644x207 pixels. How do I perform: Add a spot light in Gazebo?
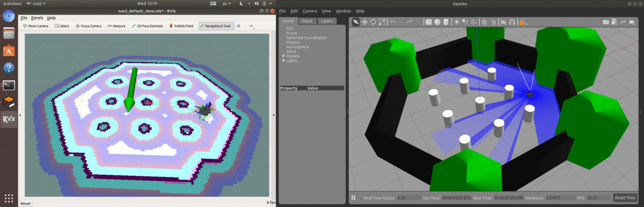point(465,22)
